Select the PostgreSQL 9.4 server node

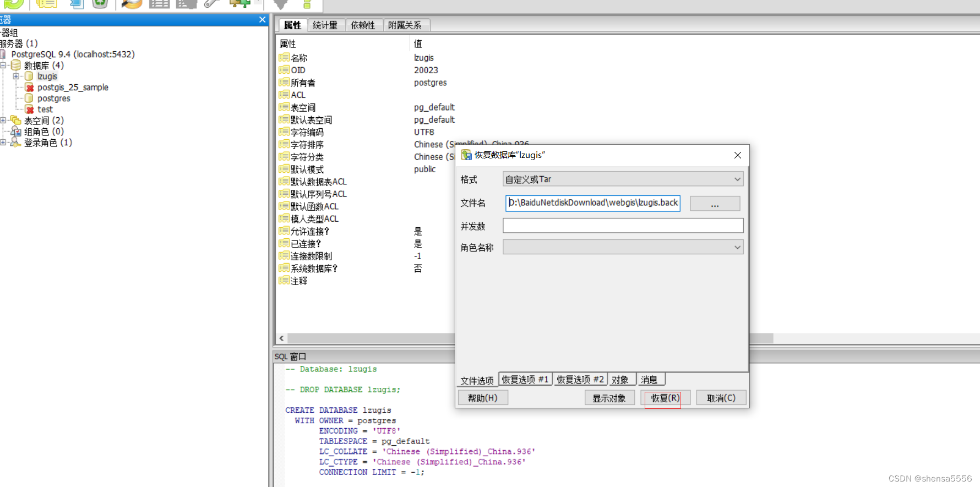click(x=73, y=54)
